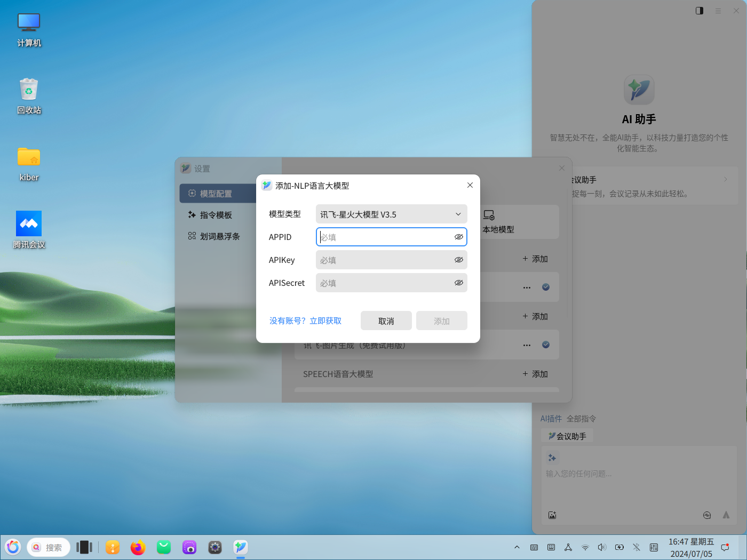Click the multitasking view taskbar icon
This screenshot has height=560, width=747.
(x=84, y=547)
